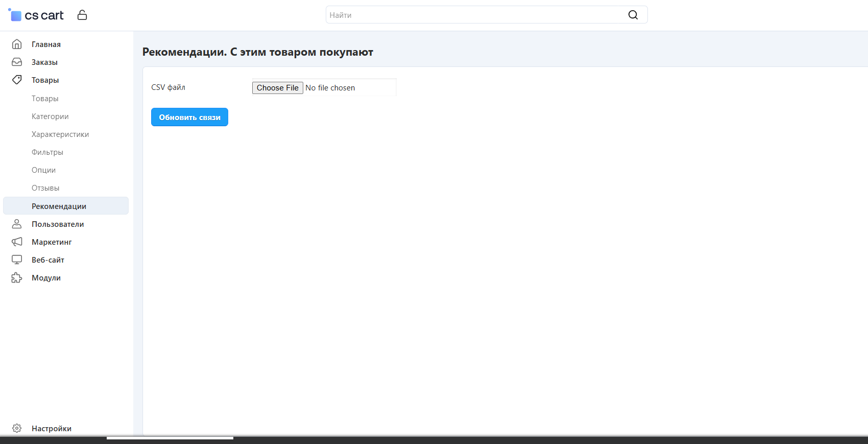Screen dimensions: 868x444
Task: Open the Веб-сайт menu
Action: click(x=48, y=260)
